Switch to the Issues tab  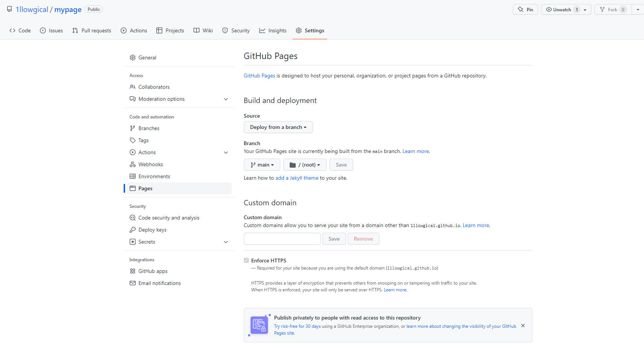(51, 30)
